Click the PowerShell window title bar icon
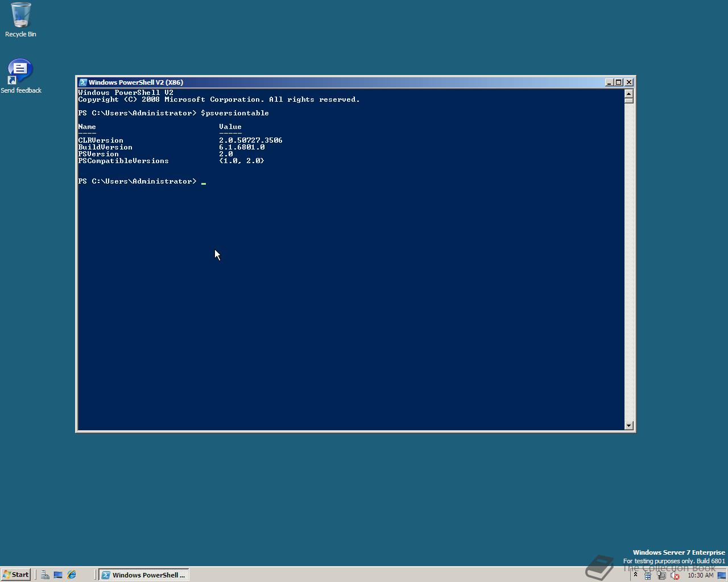 click(x=83, y=82)
